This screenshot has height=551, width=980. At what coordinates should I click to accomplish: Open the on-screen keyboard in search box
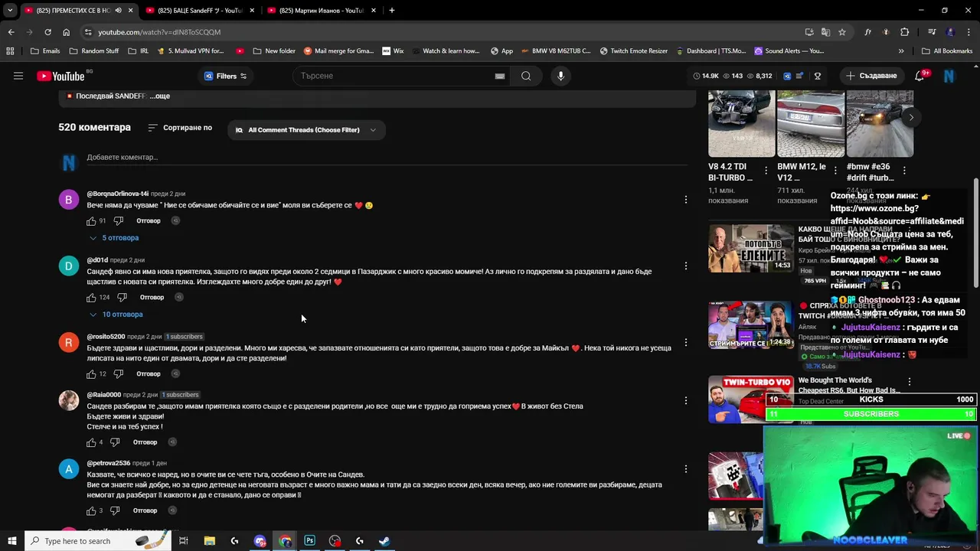(x=499, y=76)
